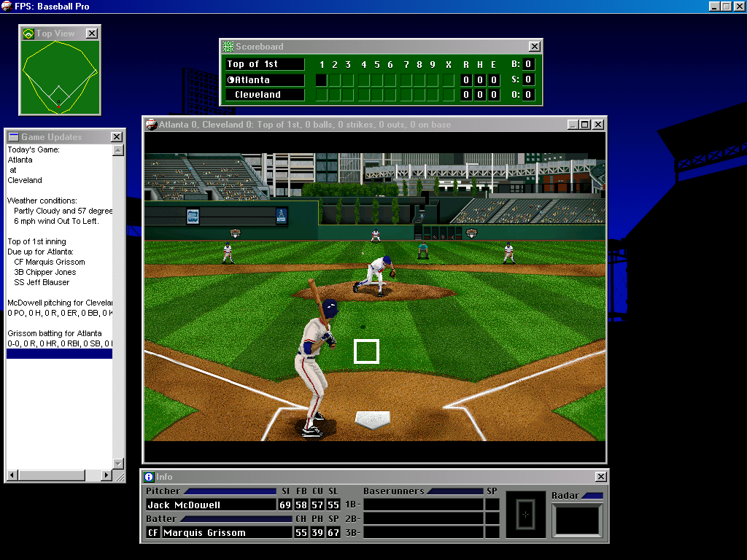Click batter SP rating 67

point(333,533)
